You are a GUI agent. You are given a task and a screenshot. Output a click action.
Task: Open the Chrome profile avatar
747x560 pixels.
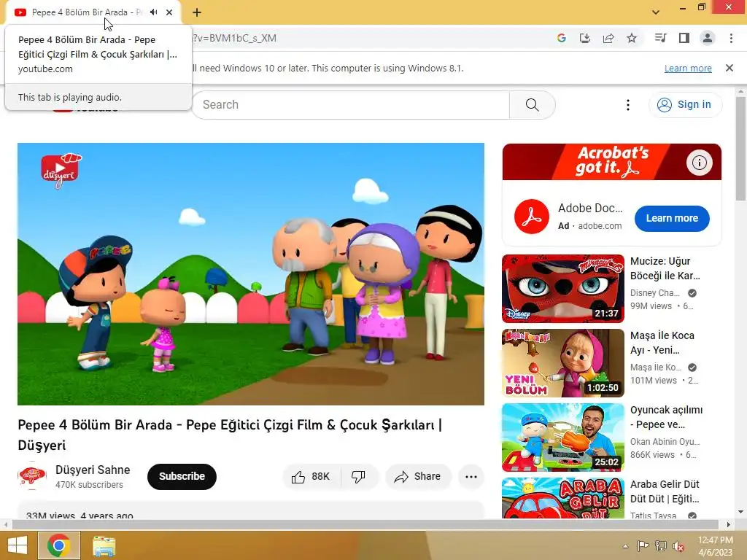[x=708, y=38]
